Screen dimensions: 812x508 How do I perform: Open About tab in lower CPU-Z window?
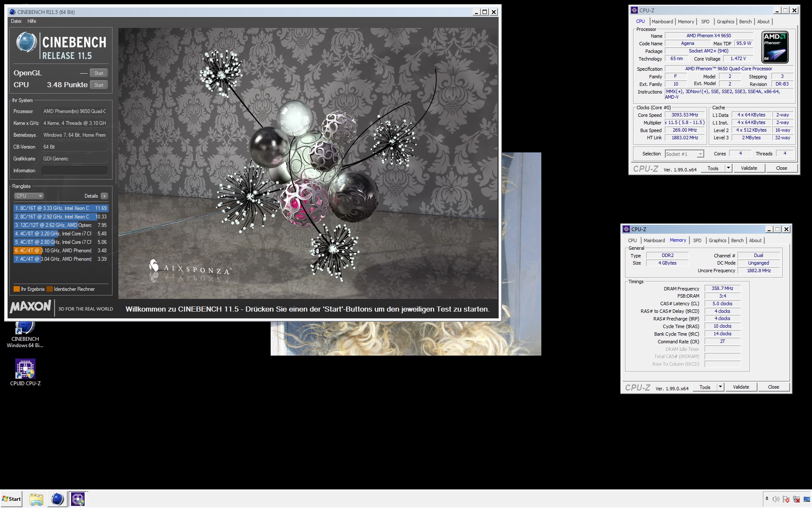[755, 240]
